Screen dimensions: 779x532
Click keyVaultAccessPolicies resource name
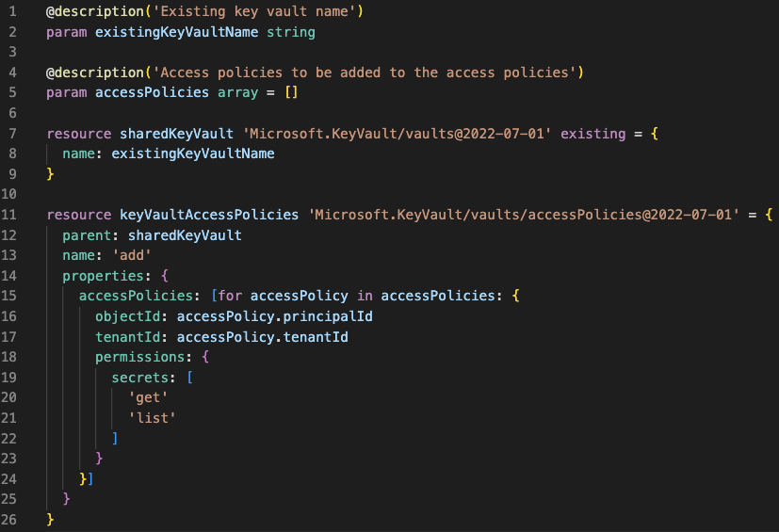pos(209,215)
